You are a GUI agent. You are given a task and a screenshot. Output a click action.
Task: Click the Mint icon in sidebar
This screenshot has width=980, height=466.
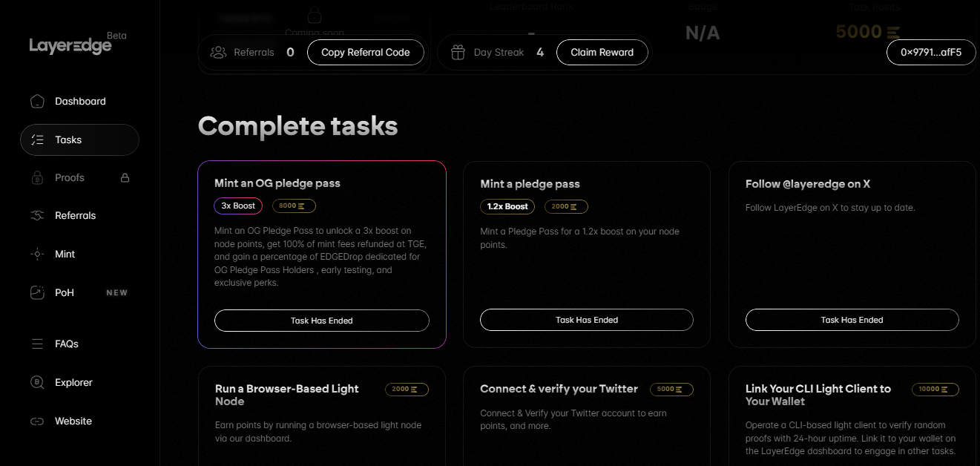[x=37, y=254]
